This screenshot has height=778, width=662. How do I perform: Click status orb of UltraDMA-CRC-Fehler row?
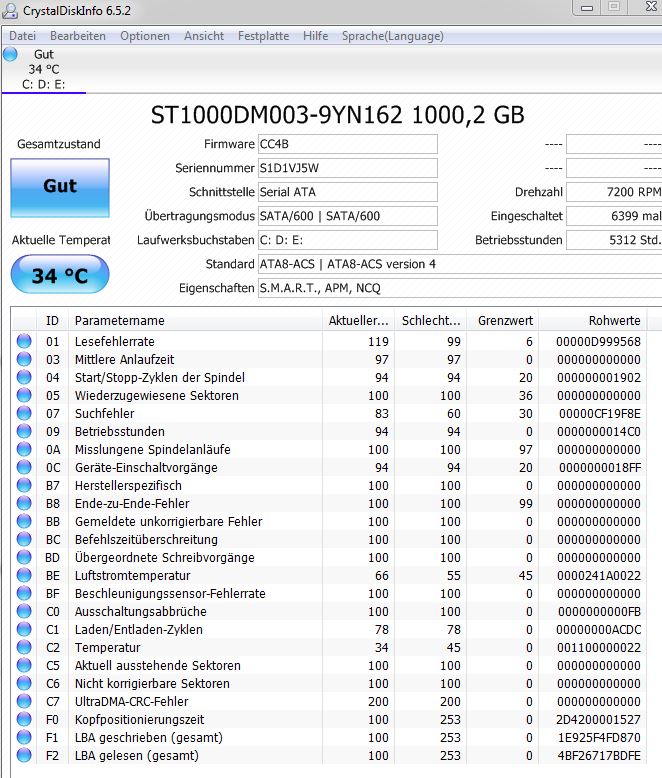pos(24,701)
